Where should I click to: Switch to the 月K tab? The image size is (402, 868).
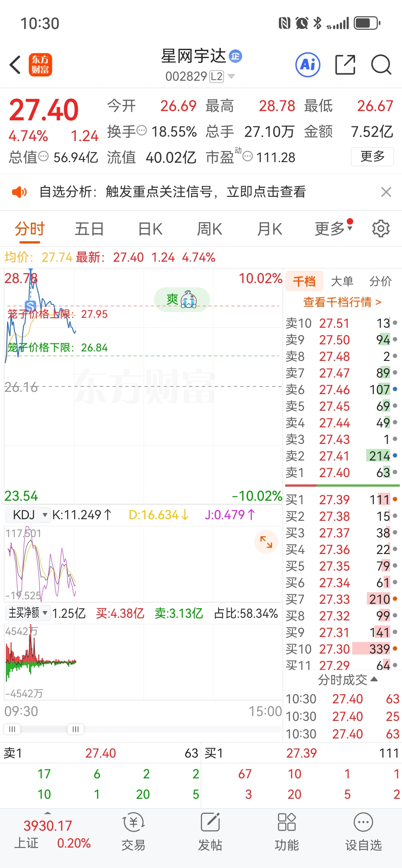point(270,229)
